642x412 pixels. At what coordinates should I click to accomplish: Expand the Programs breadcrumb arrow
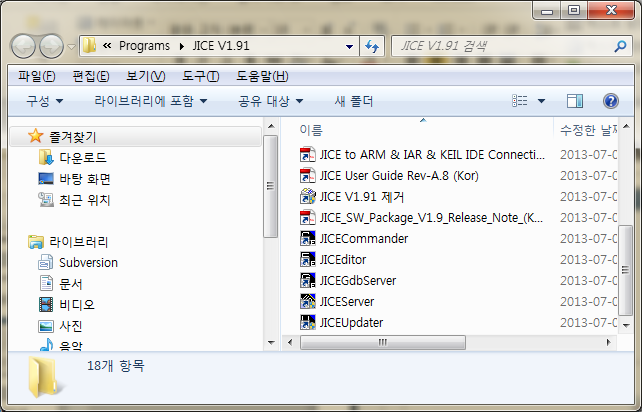click(x=182, y=46)
